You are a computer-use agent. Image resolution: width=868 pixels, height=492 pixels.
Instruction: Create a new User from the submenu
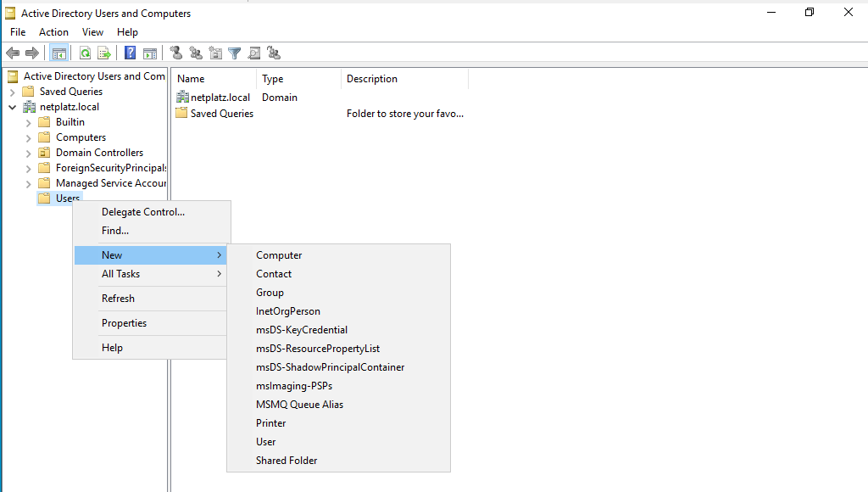coord(339,442)
